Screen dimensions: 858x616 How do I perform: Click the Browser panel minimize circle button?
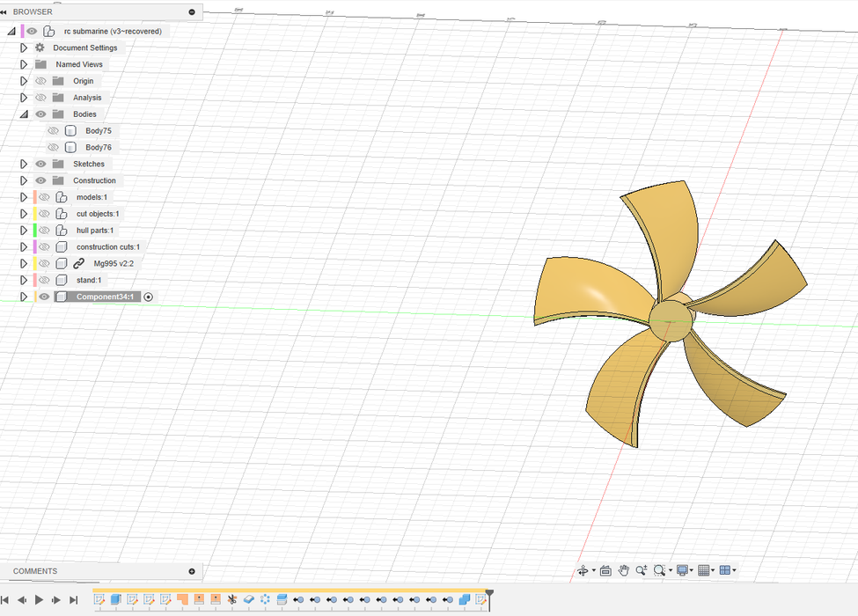click(192, 11)
